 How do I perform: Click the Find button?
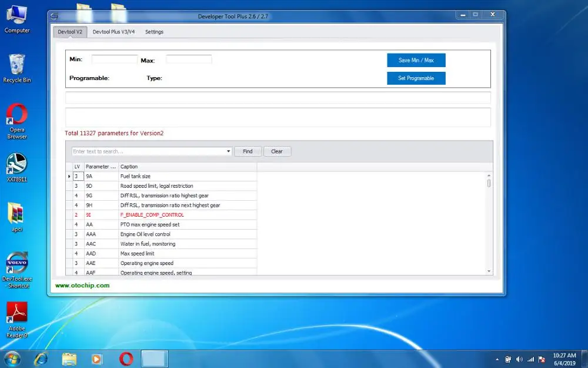pos(248,151)
